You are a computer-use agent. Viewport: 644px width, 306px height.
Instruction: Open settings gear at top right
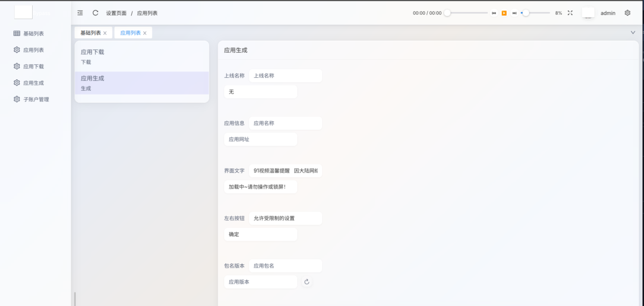(628, 13)
